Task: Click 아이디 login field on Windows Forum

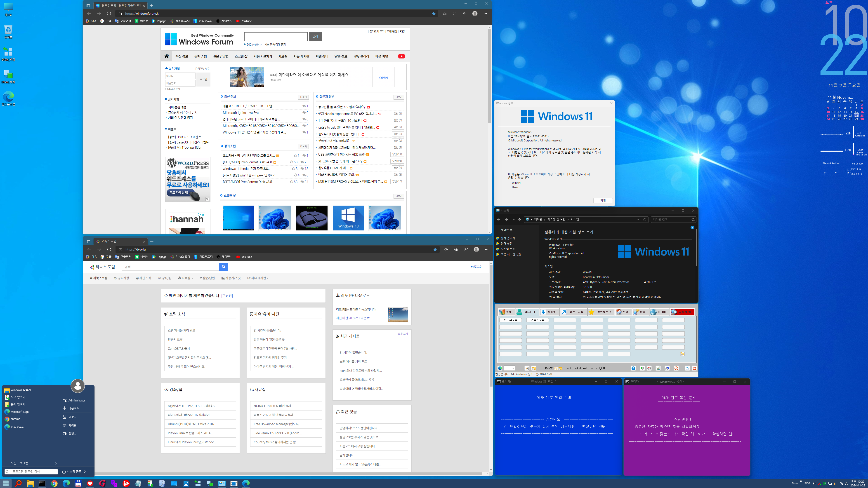Action: pos(180,76)
